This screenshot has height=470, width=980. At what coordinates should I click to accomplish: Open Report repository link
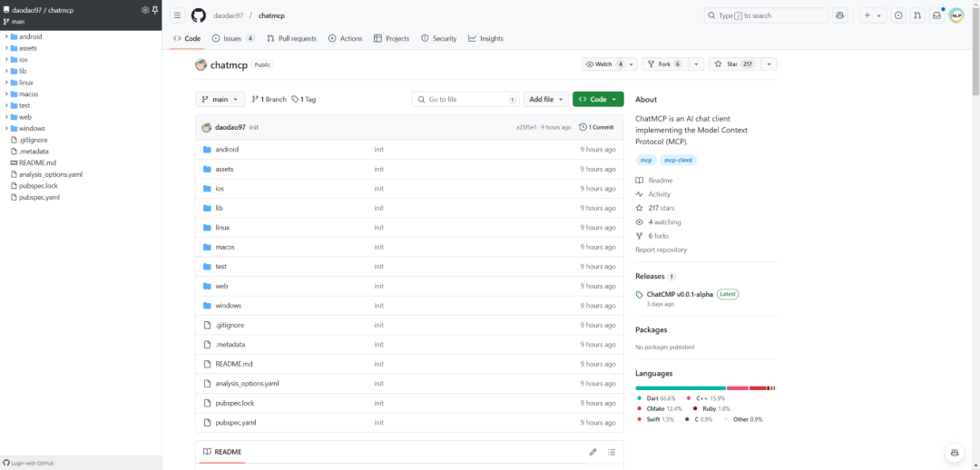tap(661, 250)
